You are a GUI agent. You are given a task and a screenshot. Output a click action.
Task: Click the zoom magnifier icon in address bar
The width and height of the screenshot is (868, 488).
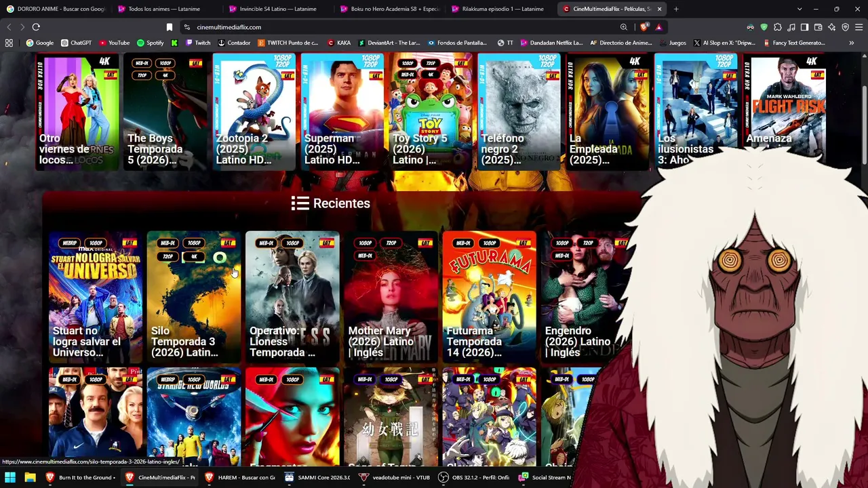(x=624, y=27)
